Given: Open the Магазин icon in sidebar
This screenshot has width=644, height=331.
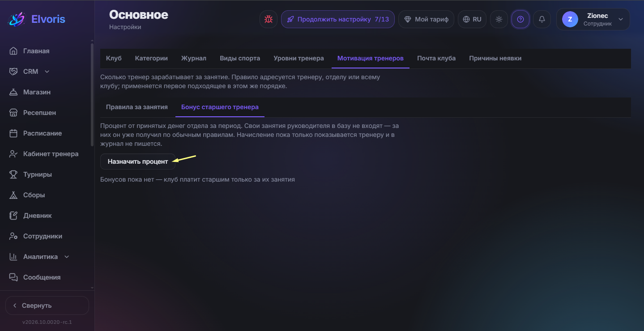Looking at the screenshot, I should click(13, 92).
